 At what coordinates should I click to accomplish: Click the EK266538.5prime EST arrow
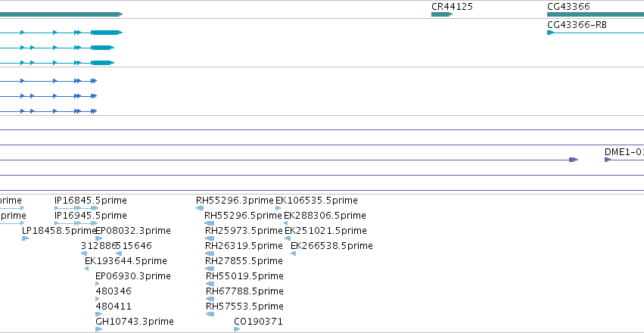click(294, 254)
